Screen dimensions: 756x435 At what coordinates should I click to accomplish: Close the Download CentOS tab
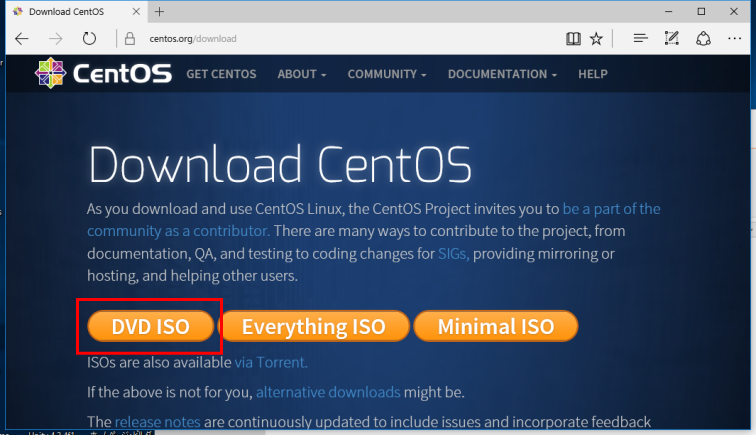136,12
